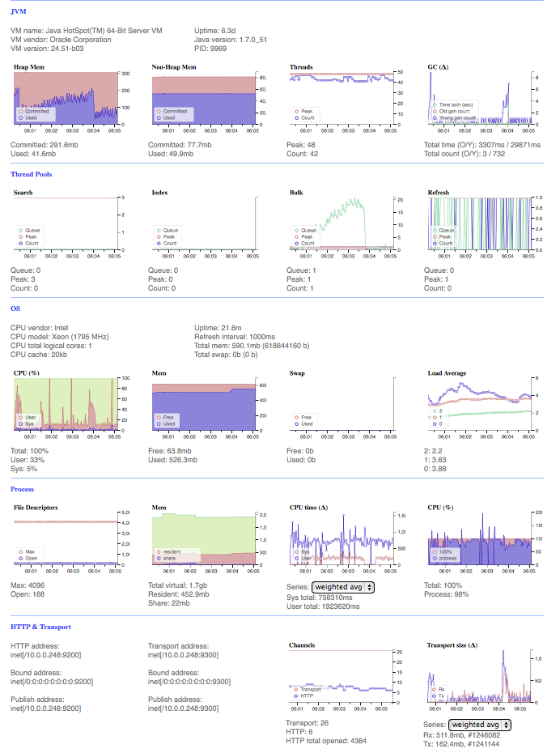Click 'CPU model: Xeon (1795 MHz)' text
The width and height of the screenshot is (560, 753).
[x=60, y=337]
